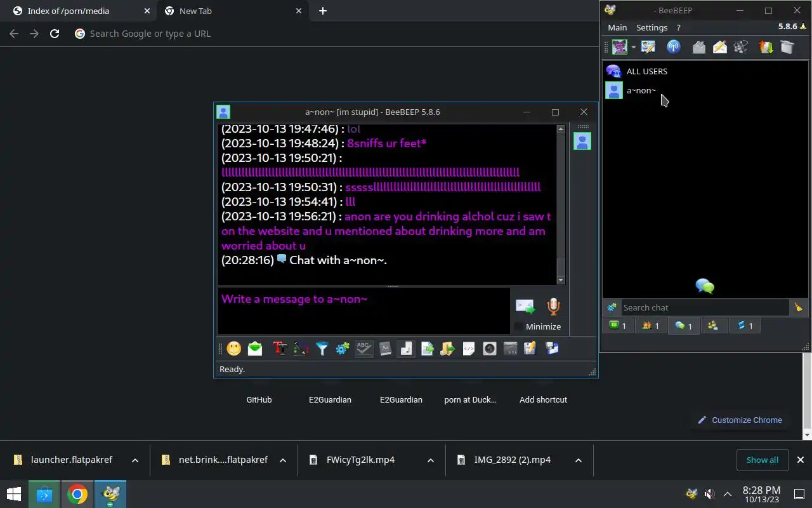Viewport: 812px width, 508px height.
Task: Click the write message envelope with pencil icon
Action: tap(720, 47)
